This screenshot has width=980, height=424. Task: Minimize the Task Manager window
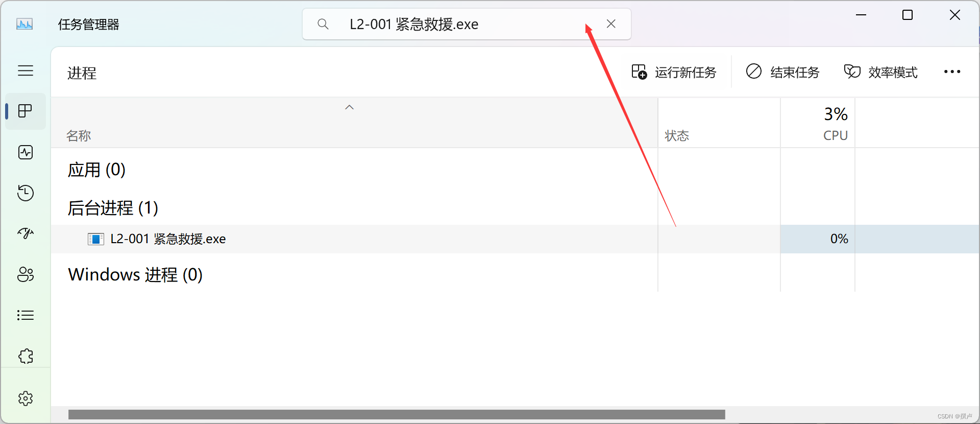pyautogui.click(x=861, y=15)
